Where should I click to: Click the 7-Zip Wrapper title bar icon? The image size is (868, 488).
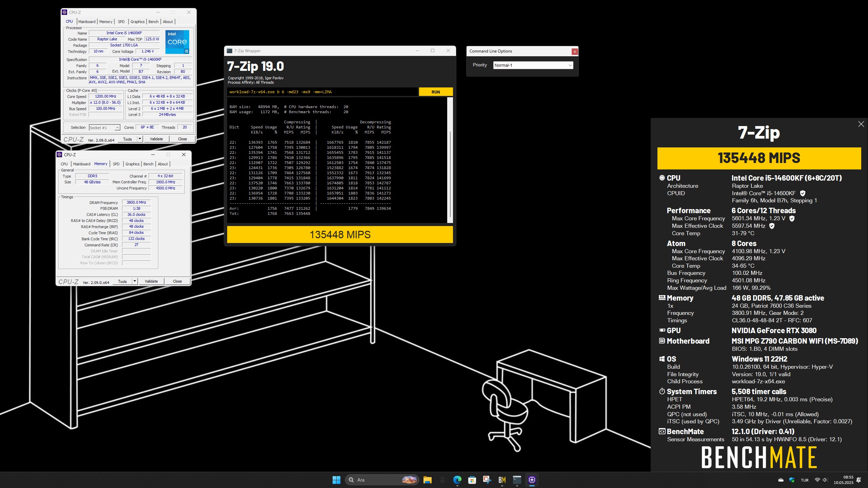(x=230, y=51)
